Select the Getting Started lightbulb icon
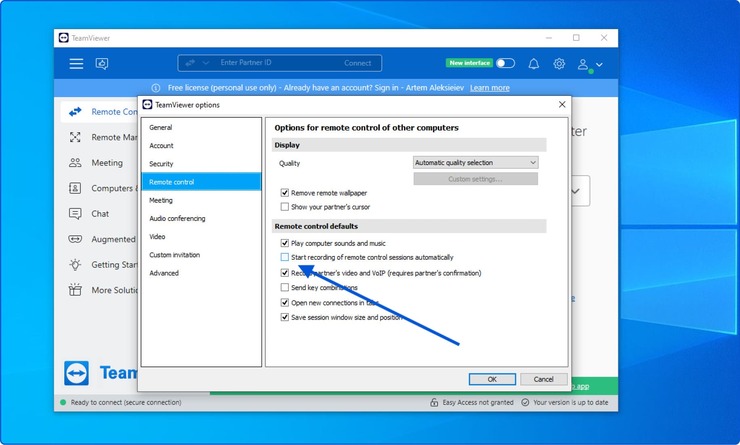 (x=75, y=265)
